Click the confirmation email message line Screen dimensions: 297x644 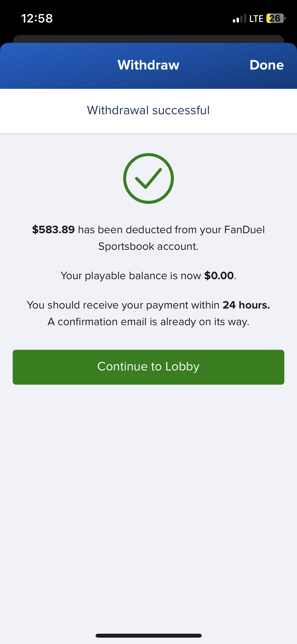point(148,322)
